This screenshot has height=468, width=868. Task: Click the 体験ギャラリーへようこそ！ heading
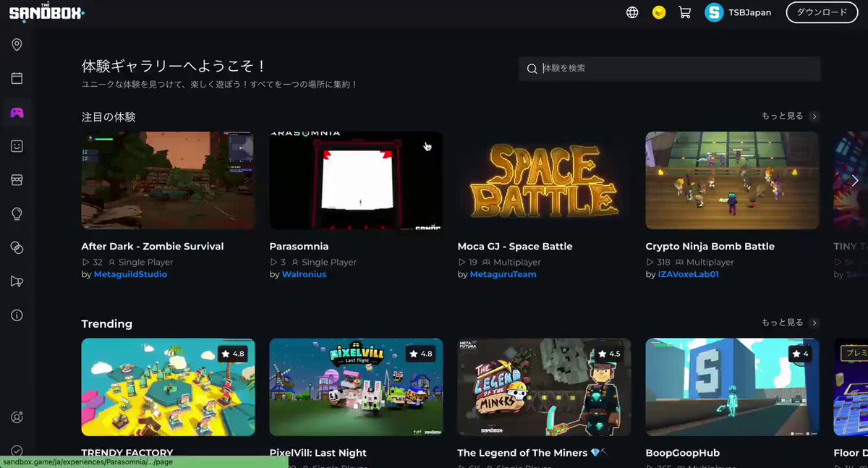click(x=174, y=66)
